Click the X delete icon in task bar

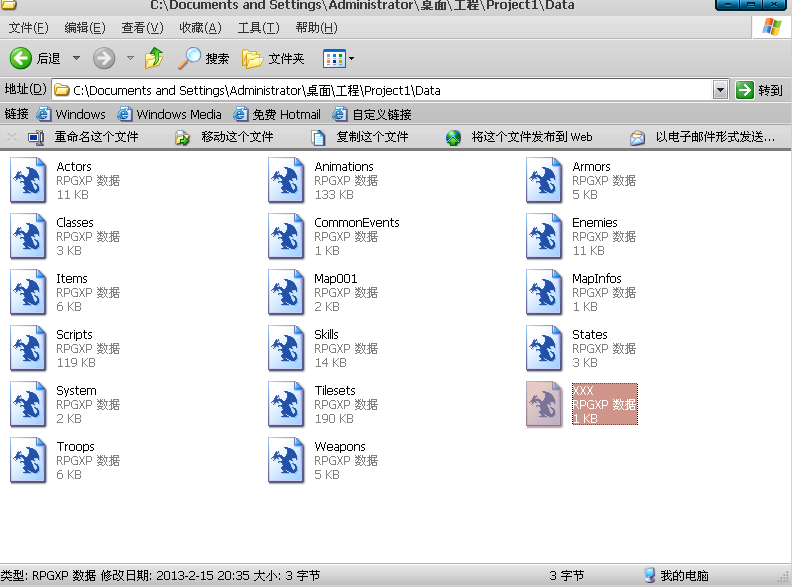[x=12, y=137]
